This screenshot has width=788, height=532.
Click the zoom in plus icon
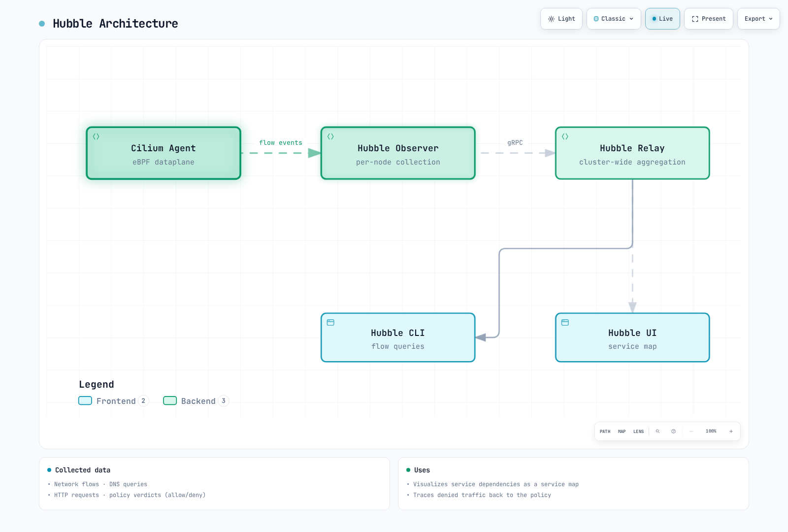coord(731,431)
